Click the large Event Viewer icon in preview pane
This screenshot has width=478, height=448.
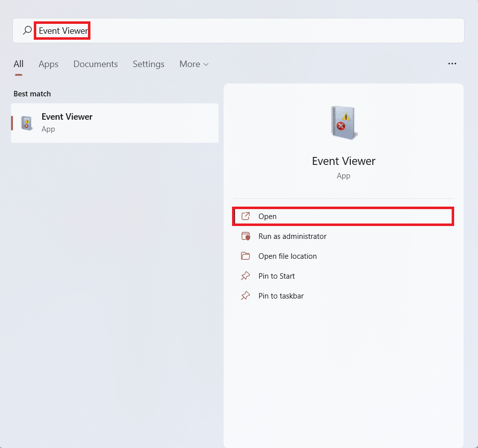point(343,123)
